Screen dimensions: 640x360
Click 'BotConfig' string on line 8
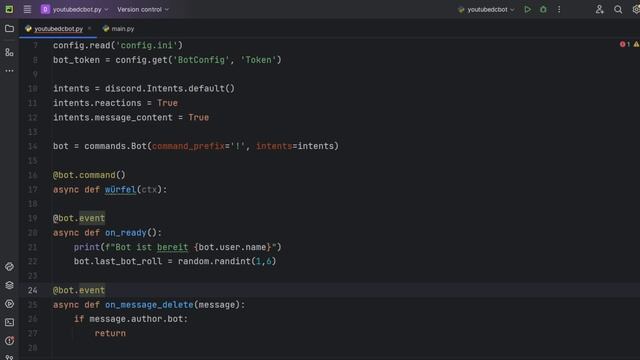click(x=201, y=60)
